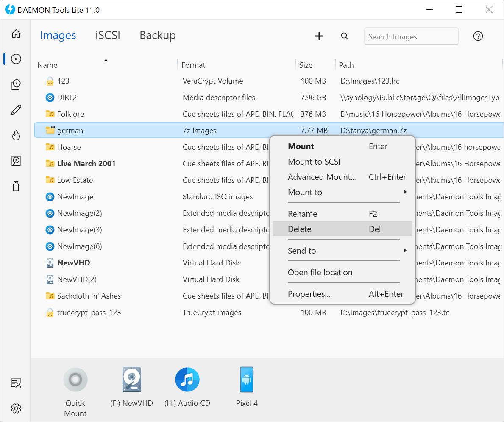Viewport: 504px width, 422px height.
Task: Open the Drives panel icon
Action: (16, 84)
